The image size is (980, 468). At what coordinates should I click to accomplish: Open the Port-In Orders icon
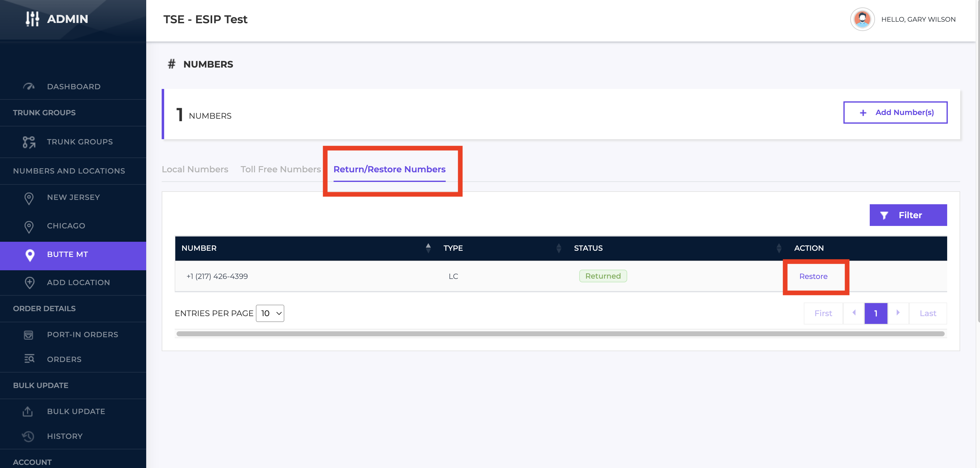28,335
